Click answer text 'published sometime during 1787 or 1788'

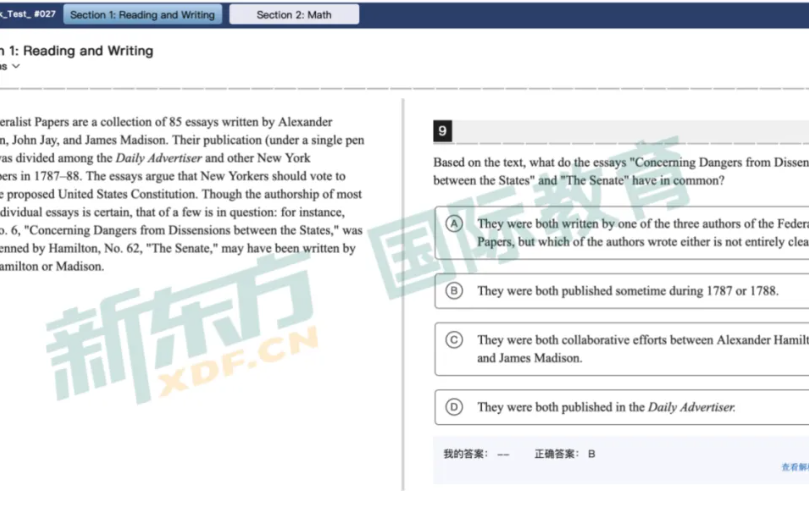[626, 291]
